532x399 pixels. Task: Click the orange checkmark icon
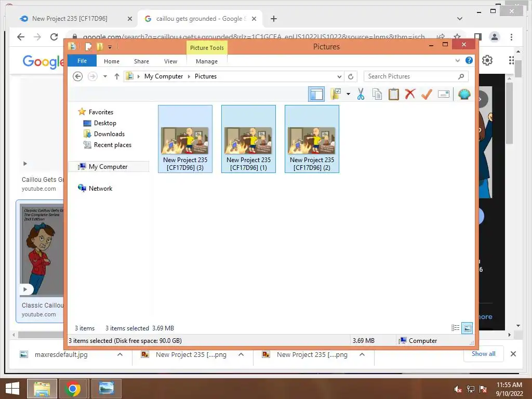point(427,94)
